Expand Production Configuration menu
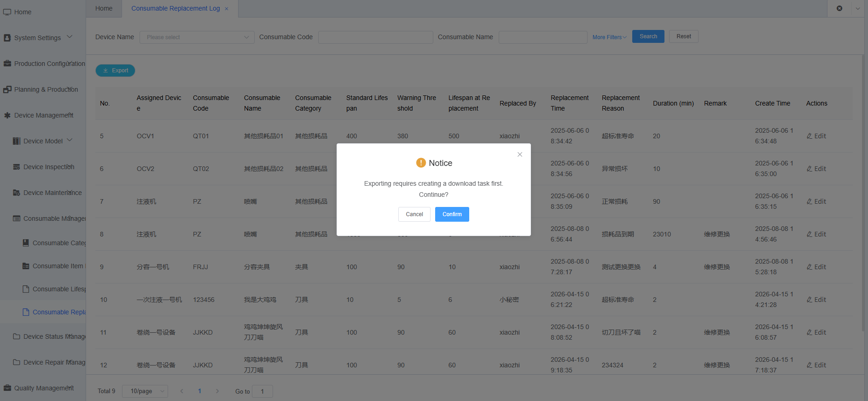 tap(43, 64)
